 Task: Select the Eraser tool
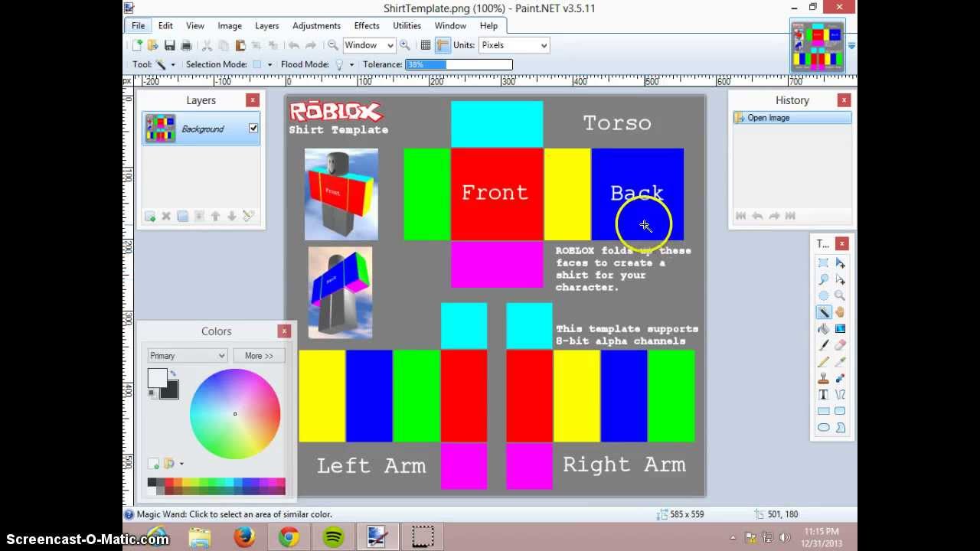tap(840, 345)
